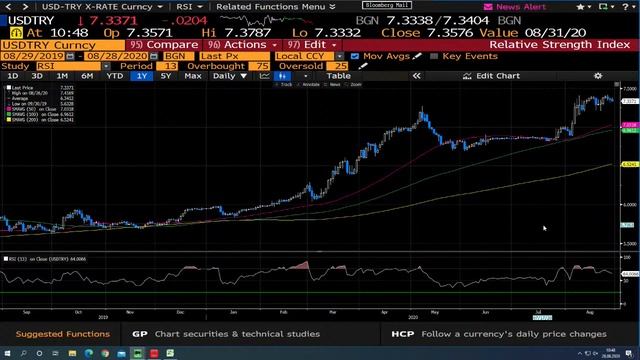
Task: Click the intraday sparkline mini chart
Action: pos(265,20)
